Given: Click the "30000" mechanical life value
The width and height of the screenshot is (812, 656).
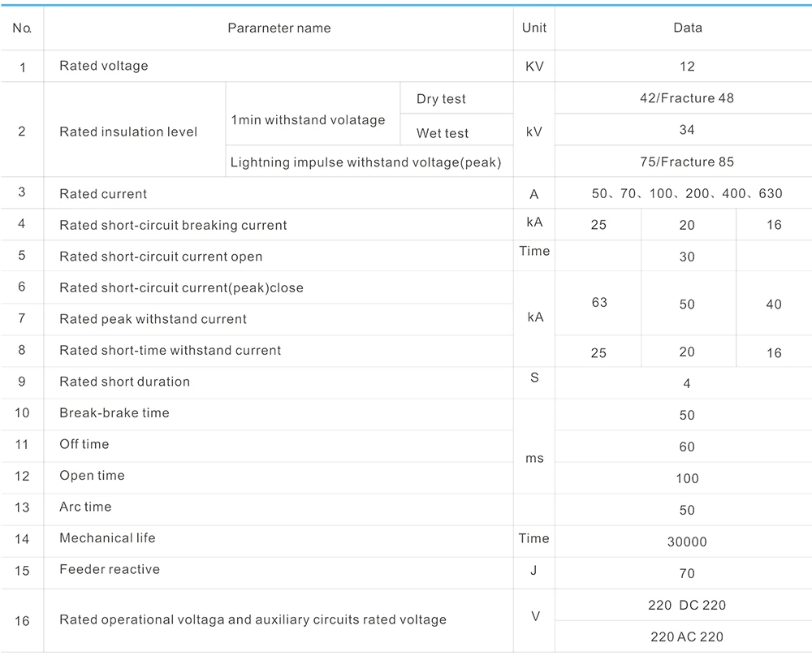Looking at the screenshot, I should coord(687,542).
